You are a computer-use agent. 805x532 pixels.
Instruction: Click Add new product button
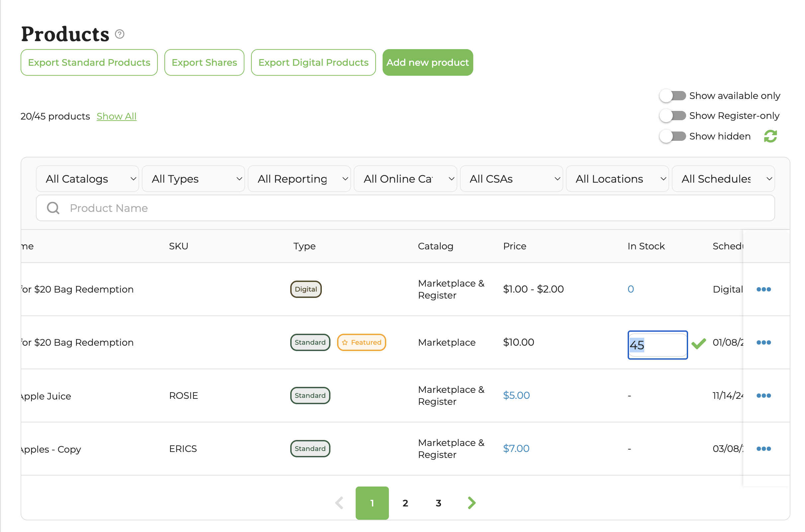pos(427,62)
